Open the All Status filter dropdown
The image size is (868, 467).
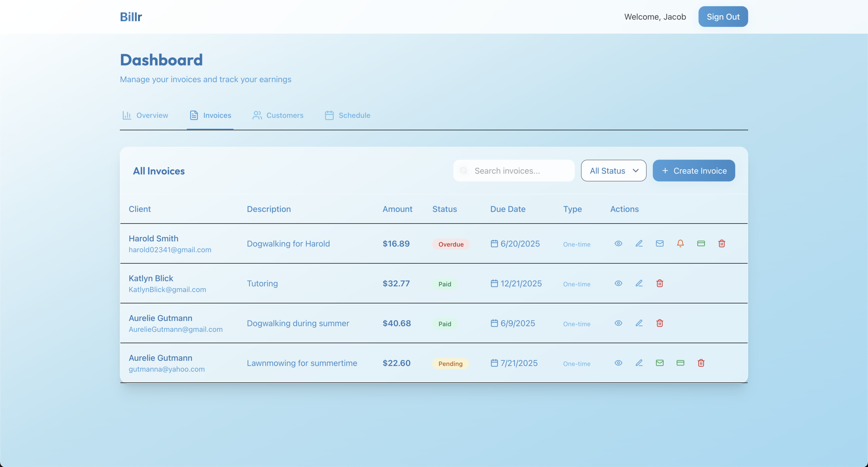613,171
